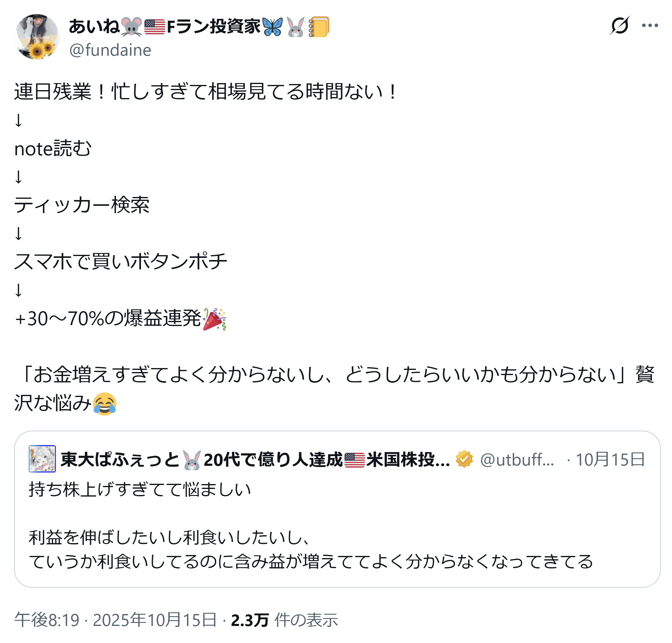672x643 pixels.
Task: Click the rabbit emoji in quoted author name
Action: pyautogui.click(x=191, y=460)
